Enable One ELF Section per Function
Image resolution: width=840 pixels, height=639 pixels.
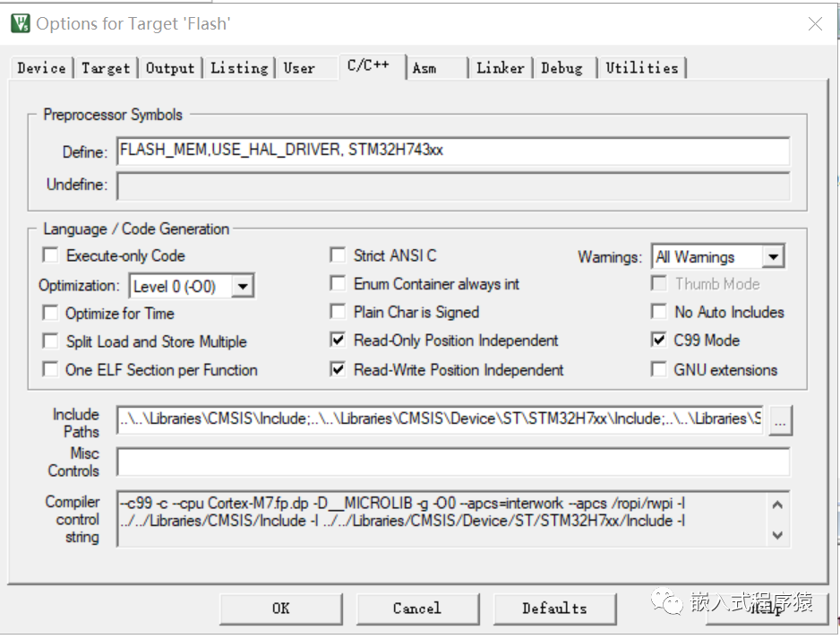[x=51, y=369]
